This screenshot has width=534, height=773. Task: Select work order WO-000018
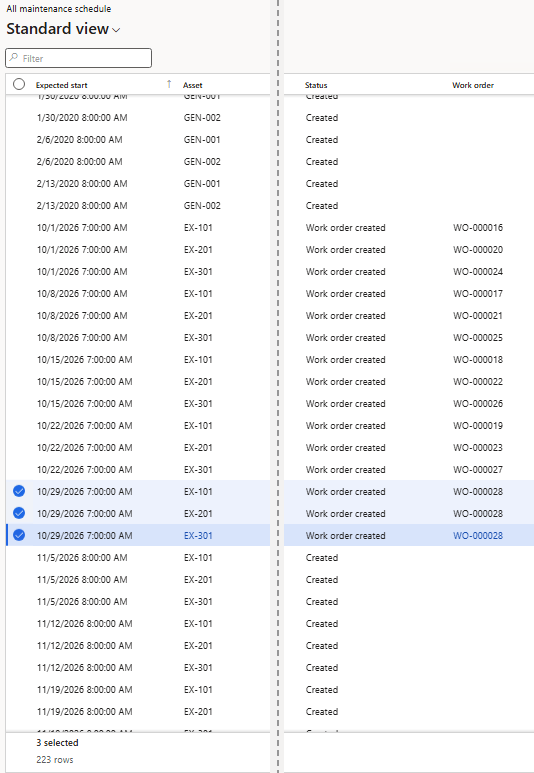(478, 359)
